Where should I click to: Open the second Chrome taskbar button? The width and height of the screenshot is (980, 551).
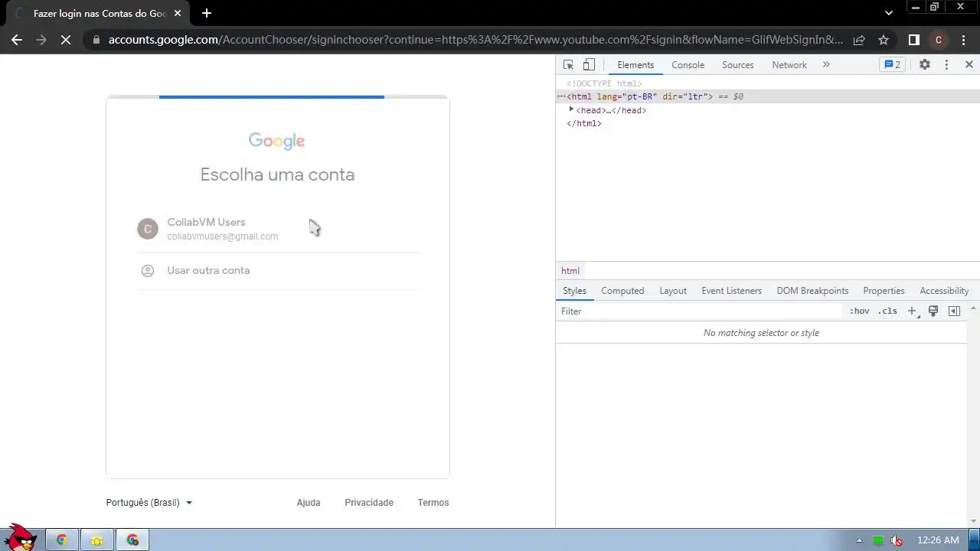point(133,540)
